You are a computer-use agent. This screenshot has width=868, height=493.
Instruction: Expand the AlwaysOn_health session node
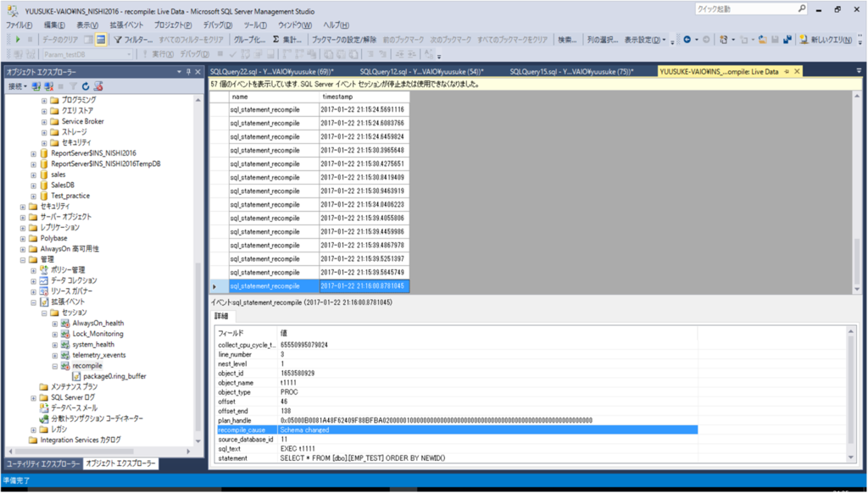tap(55, 323)
